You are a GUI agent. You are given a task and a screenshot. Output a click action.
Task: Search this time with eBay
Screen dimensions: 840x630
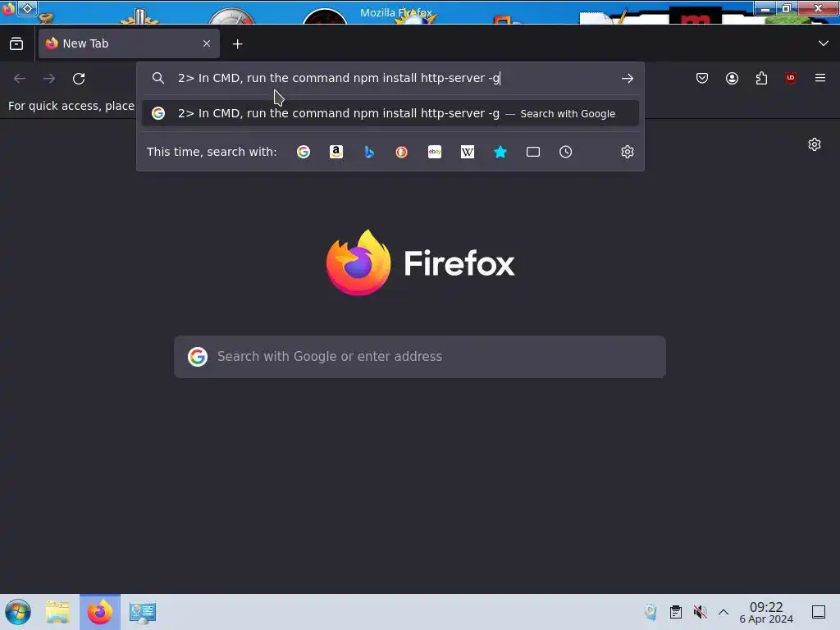pos(435,152)
